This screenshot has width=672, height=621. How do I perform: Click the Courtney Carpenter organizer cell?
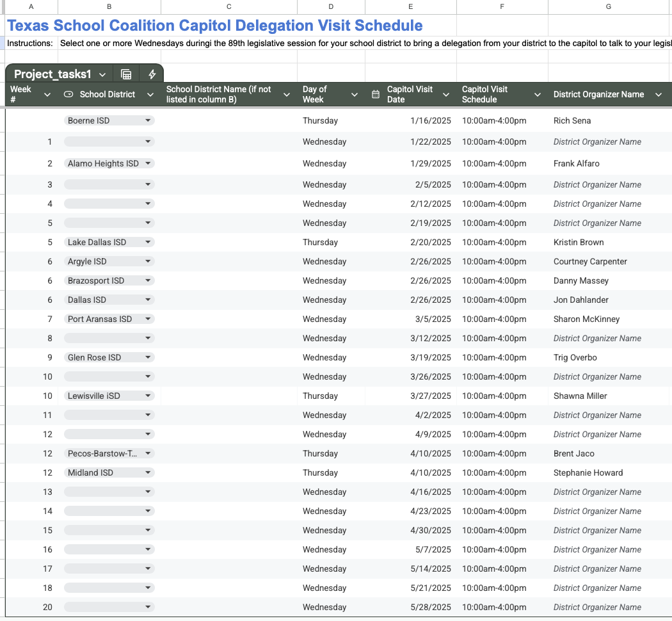(x=610, y=261)
